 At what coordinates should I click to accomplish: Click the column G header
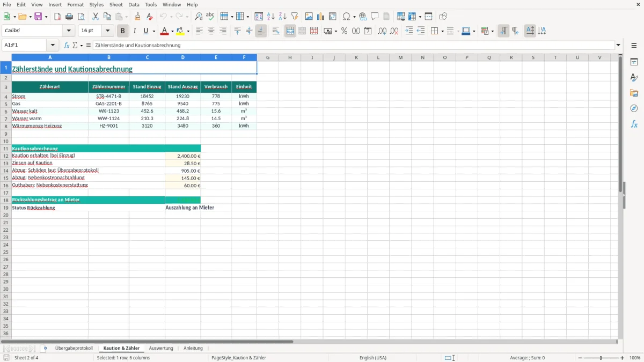pyautogui.click(x=267, y=57)
